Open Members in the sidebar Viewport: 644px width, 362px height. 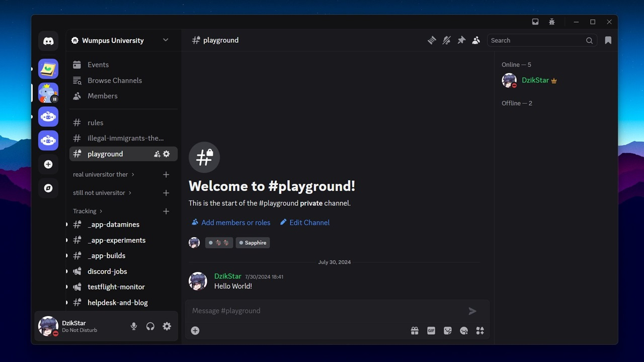123,96
